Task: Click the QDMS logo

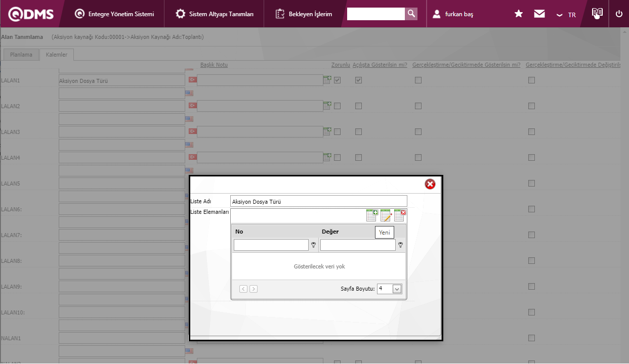Action: point(31,14)
